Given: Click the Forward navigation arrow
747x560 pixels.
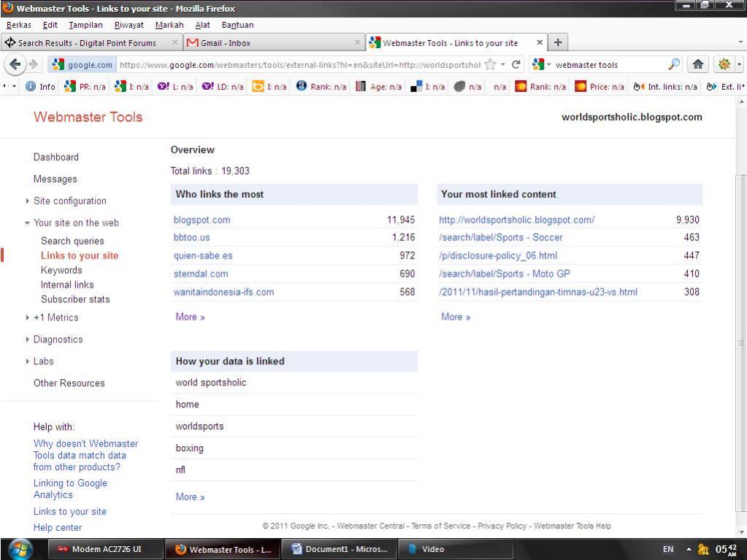Looking at the screenshot, I should (34, 64).
